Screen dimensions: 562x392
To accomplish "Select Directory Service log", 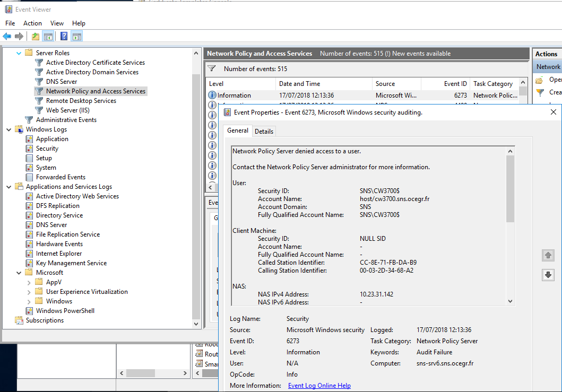I will 59,215.
